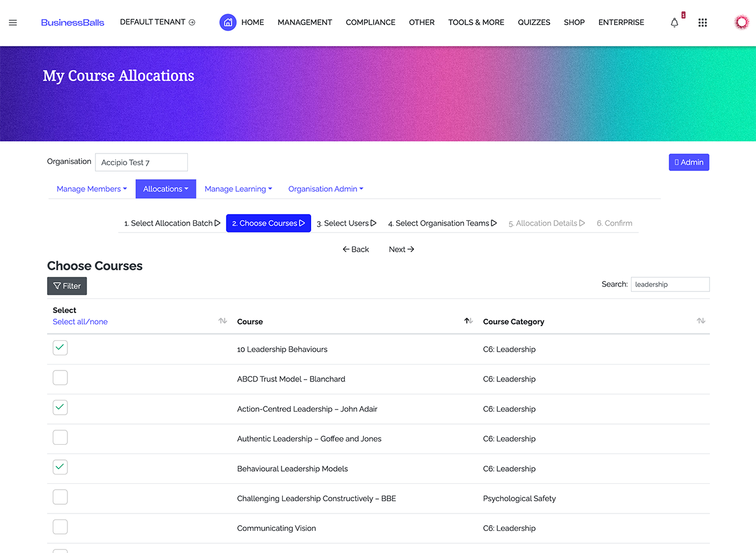Open the COMPLIANCE menu
This screenshot has width=756, height=553.
point(370,23)
